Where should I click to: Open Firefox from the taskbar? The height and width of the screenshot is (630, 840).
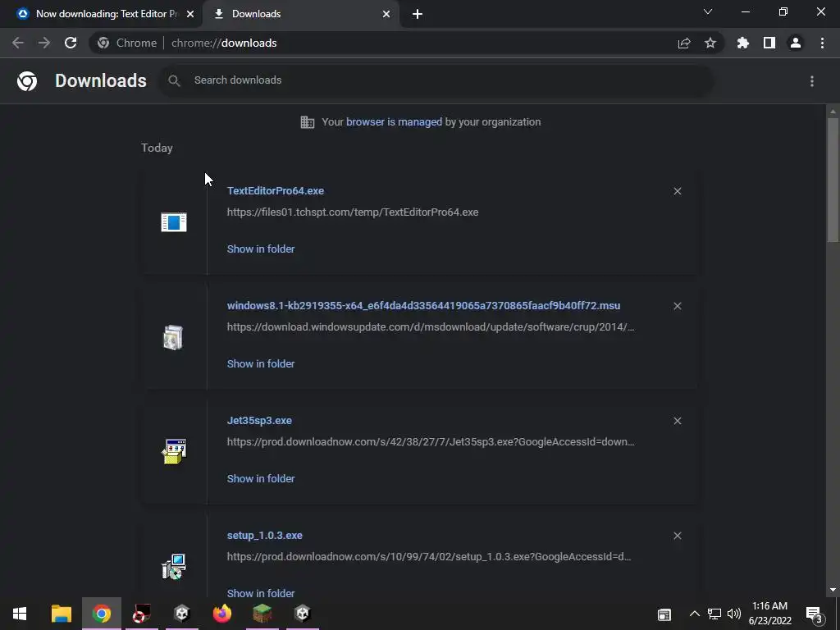[221, 614]
